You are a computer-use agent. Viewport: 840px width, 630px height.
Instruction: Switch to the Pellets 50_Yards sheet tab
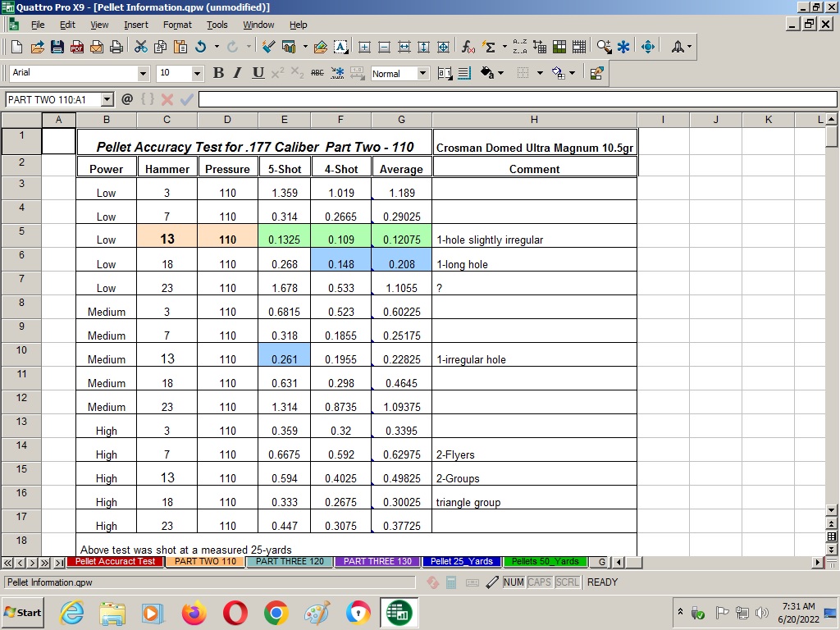pos(546,561)
